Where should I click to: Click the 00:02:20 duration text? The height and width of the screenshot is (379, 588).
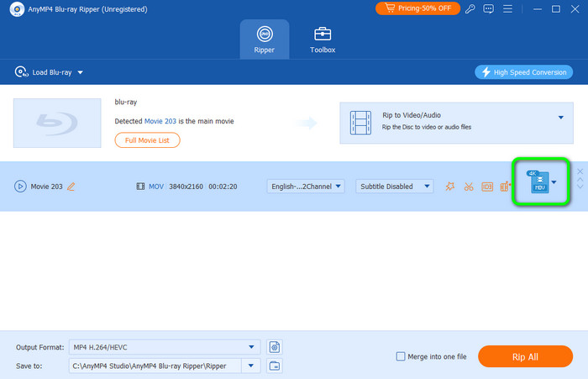click(223, 187)
